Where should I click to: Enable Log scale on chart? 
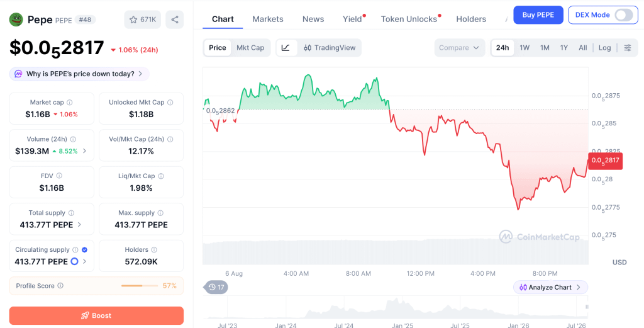604,48
